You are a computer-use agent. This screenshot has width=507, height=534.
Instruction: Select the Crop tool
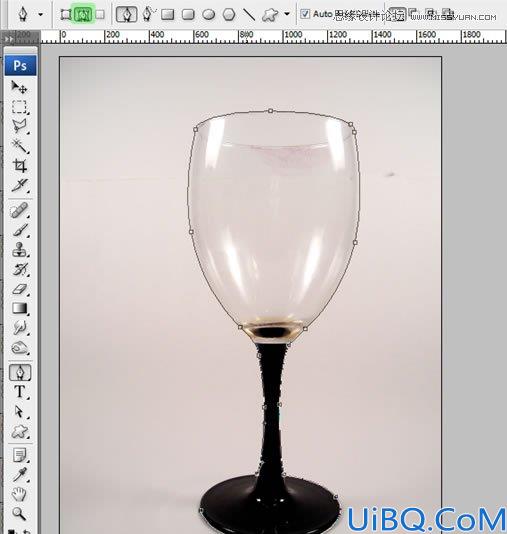19,166
